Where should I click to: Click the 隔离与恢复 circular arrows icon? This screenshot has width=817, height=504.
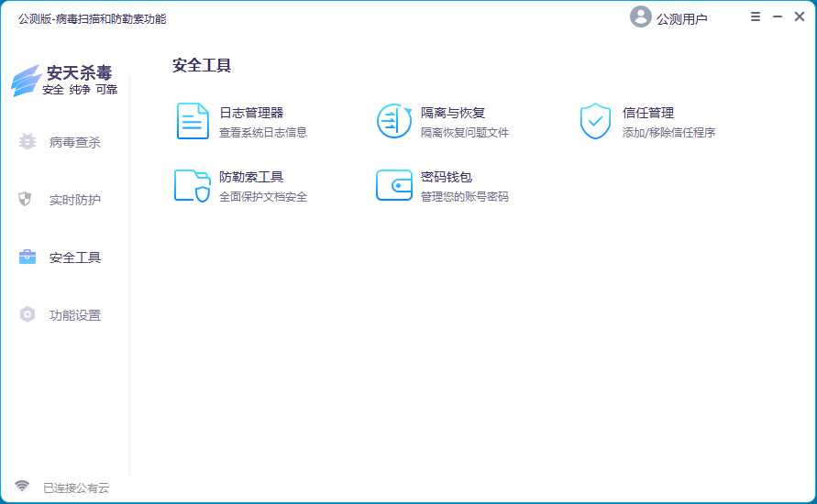tap(394, 121)
